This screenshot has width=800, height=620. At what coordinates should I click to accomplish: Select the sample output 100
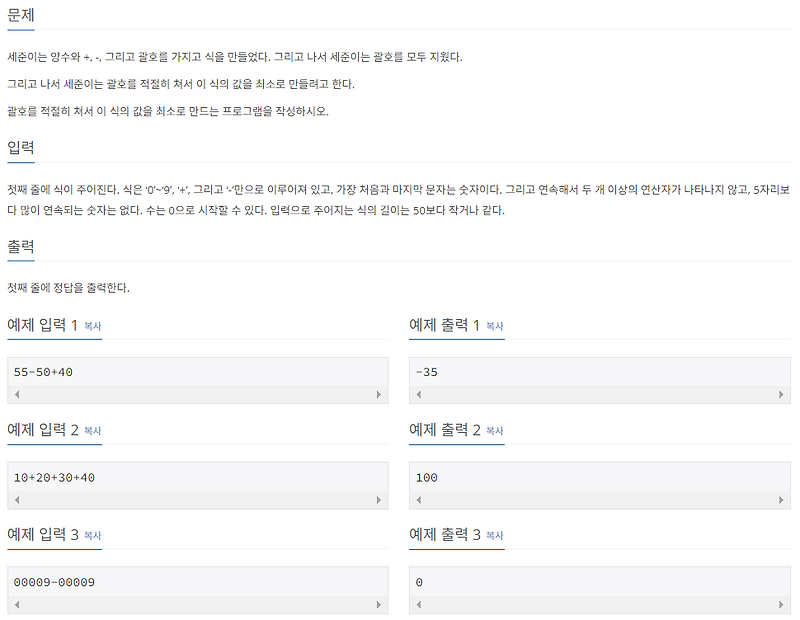(x=427, y=478)
